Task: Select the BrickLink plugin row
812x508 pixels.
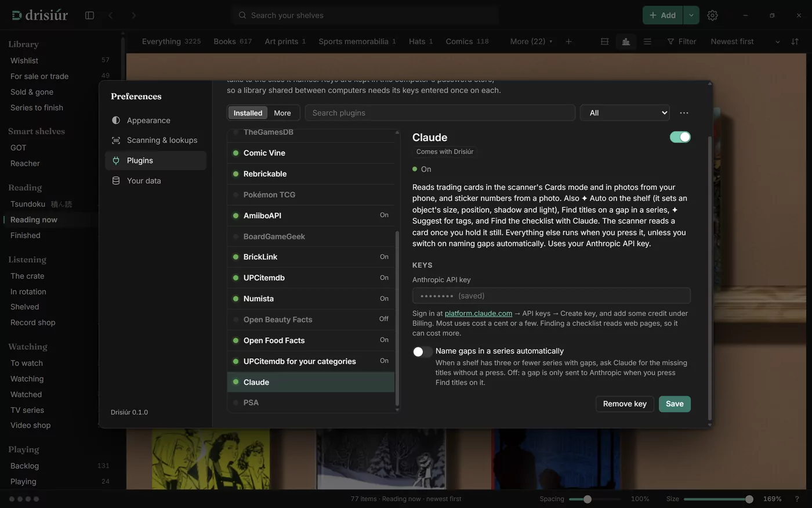Action: 311,257
